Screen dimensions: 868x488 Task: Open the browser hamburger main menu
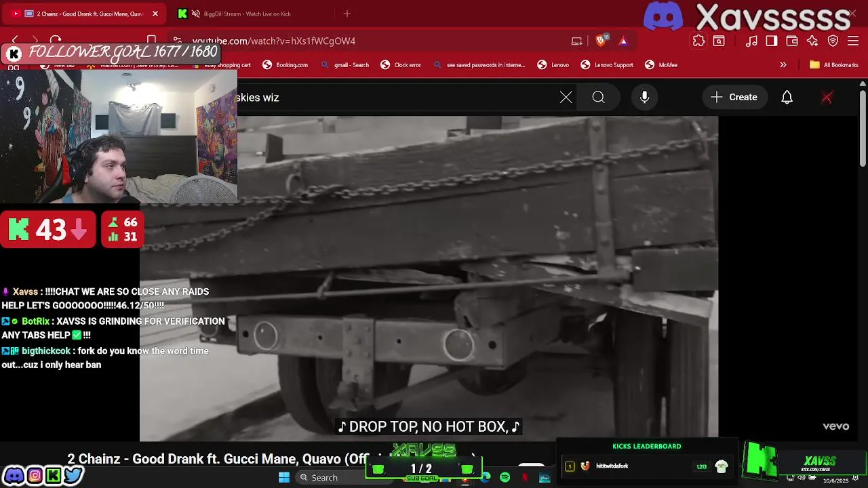coord(854,41)
